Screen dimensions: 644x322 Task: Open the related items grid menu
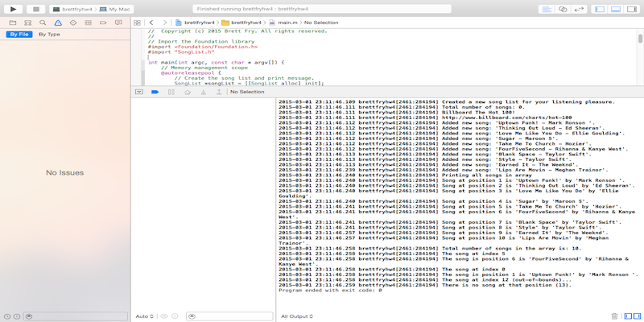(137, 23)
